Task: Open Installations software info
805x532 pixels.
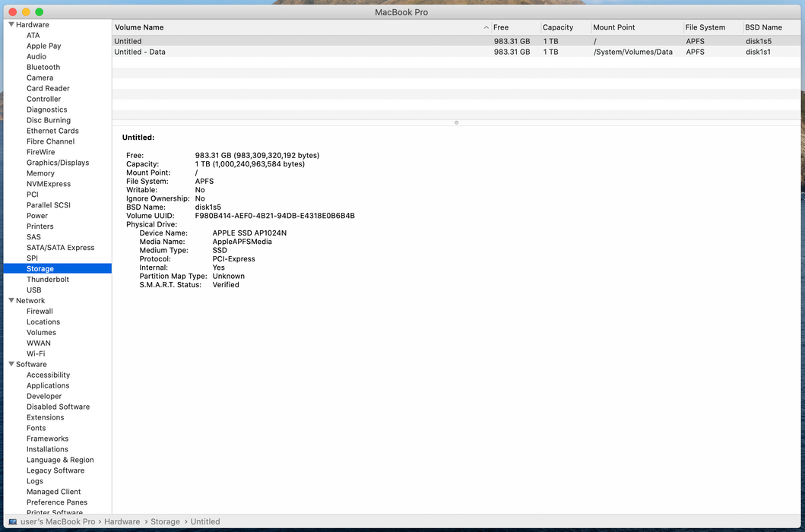Action: tap(47, 449)
